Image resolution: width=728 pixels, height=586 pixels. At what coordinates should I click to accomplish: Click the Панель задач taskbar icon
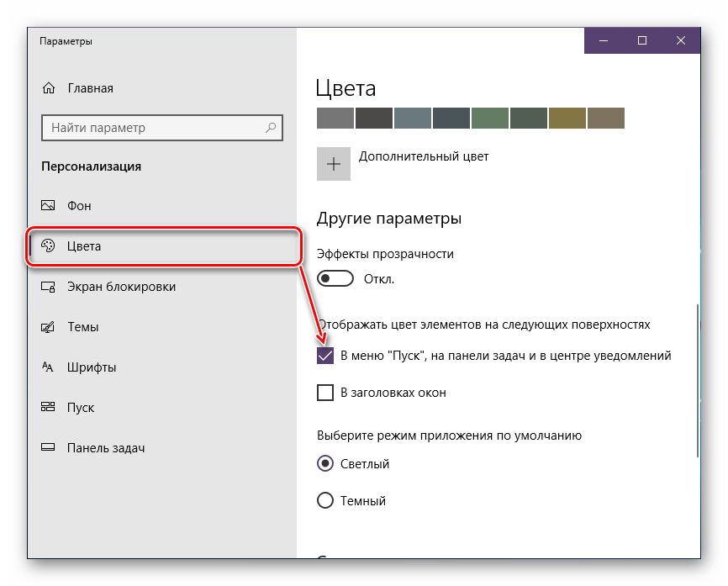click(x=49, y=448)
